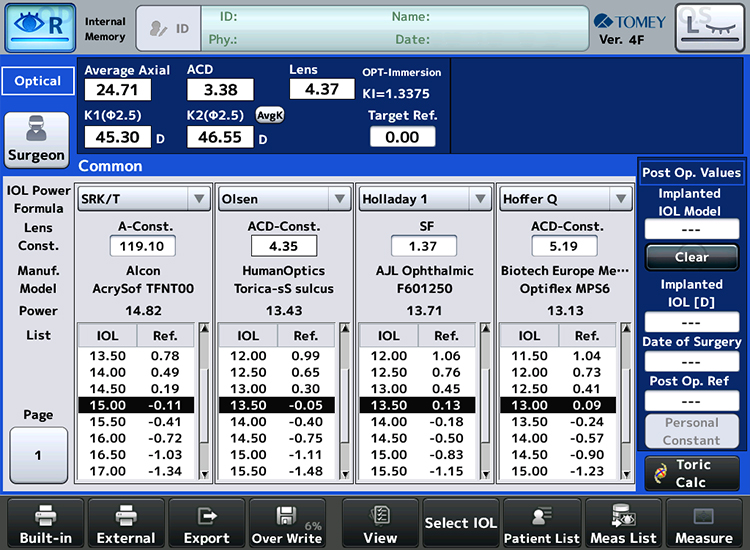Switch to the left eye (L) button
This screenshot has height=550, width=750.
coord(709,27)
